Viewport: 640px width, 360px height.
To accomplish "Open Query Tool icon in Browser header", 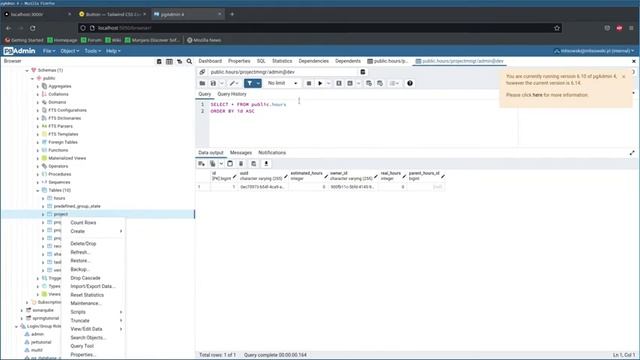I will [159, 61].
